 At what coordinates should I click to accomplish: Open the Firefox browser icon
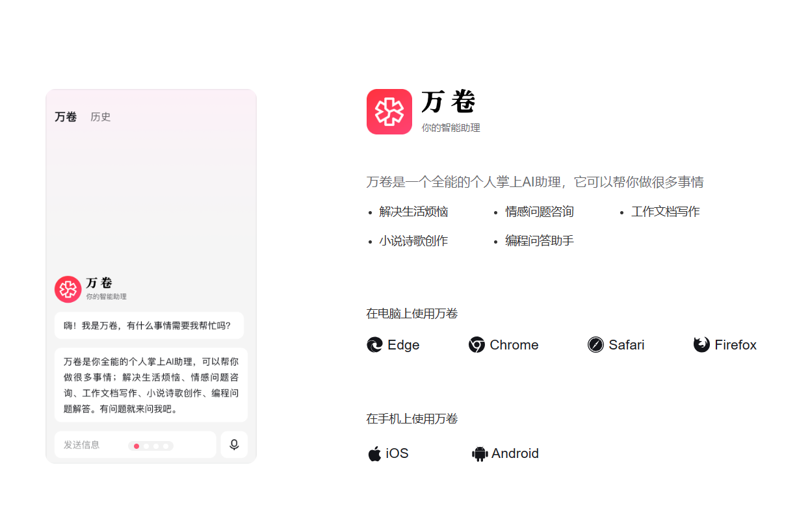[x=702, y=345]
